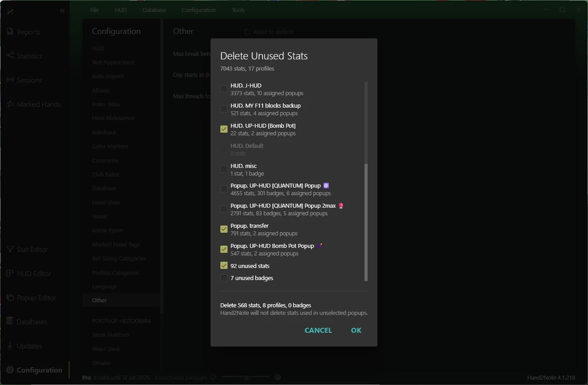Select Currencies in the Configuration list

pos(105,161)
